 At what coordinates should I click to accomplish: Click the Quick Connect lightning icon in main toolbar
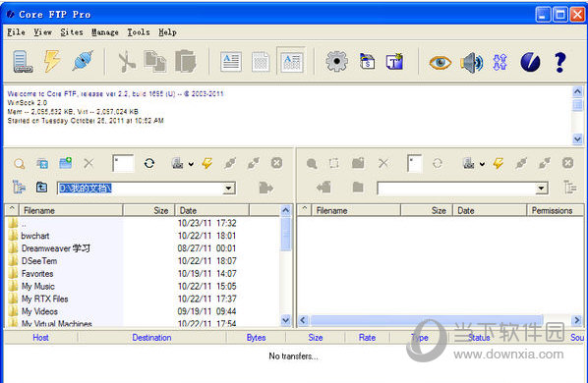point(52,61)
